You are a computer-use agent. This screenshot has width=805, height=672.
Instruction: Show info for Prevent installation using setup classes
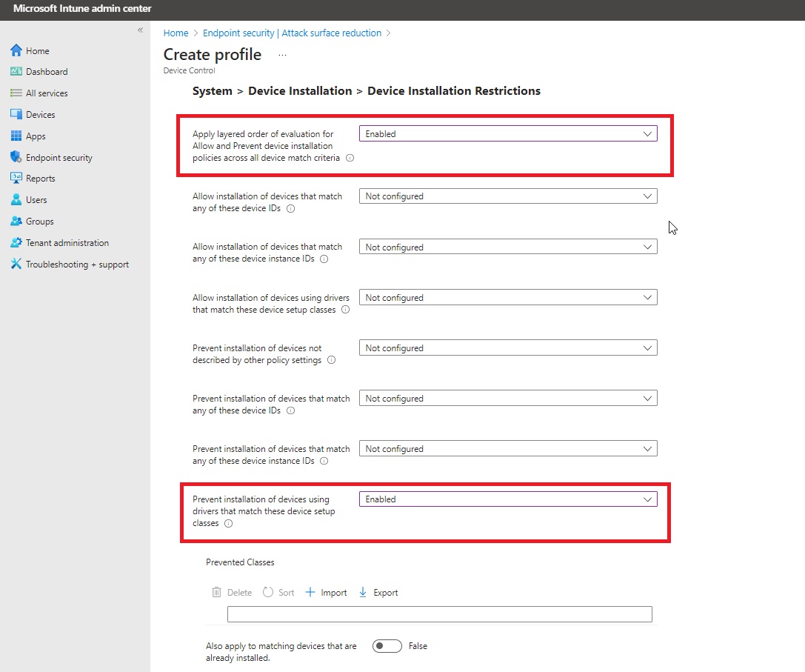[x=228, y=524]
